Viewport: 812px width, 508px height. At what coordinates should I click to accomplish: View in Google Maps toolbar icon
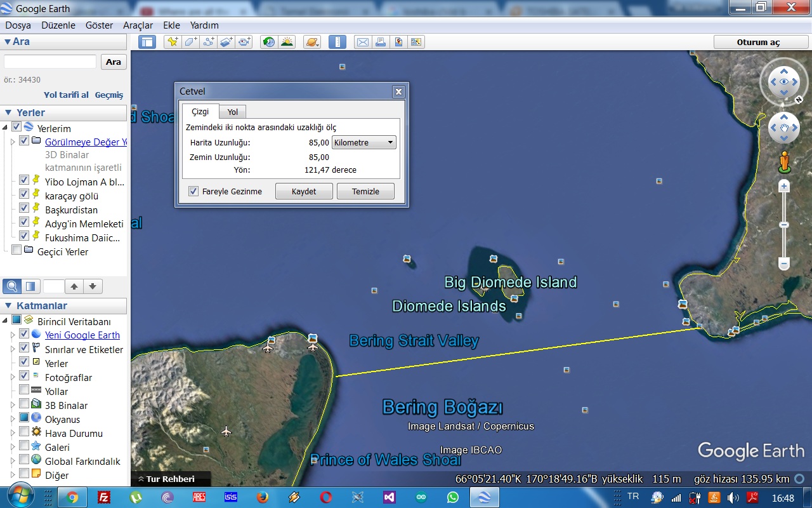pyautogui.click(x=416, y=43)
